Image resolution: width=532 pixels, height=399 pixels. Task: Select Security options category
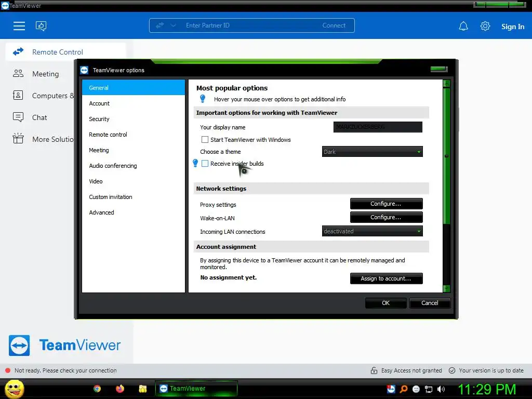[x=134, y=119]
